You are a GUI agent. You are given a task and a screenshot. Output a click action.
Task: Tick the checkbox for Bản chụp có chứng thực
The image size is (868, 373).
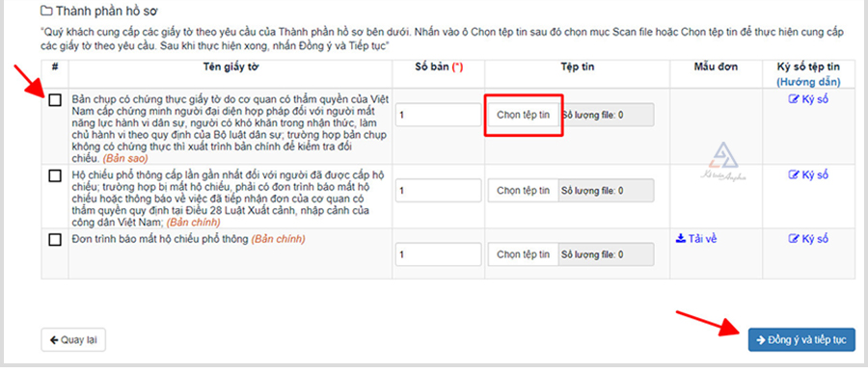(x=55, y=100)
